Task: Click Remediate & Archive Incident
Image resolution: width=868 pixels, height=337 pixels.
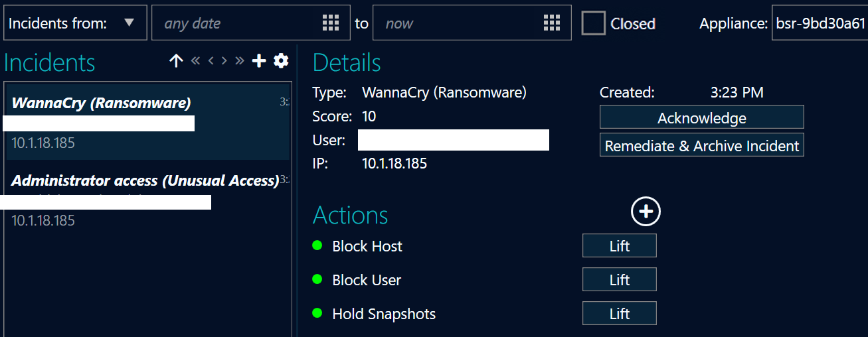Action: 701,145
